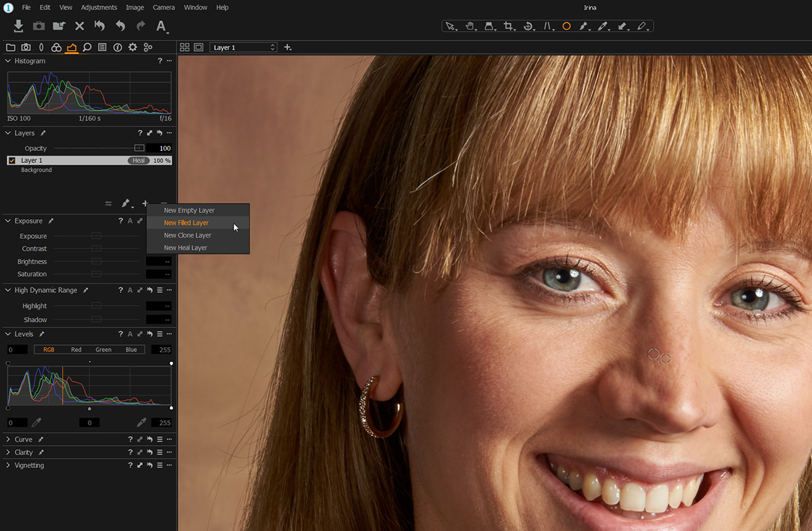The width and height of the screenshot is (812, 531).
Task: Pick the white balance eyedropper tool
Action: (x=602, y=26)
